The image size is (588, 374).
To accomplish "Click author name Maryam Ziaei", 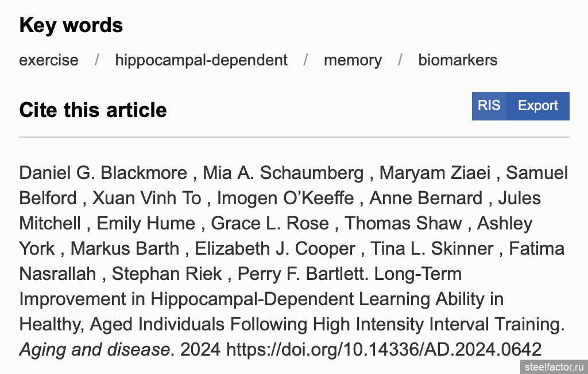I will point(435,173).
